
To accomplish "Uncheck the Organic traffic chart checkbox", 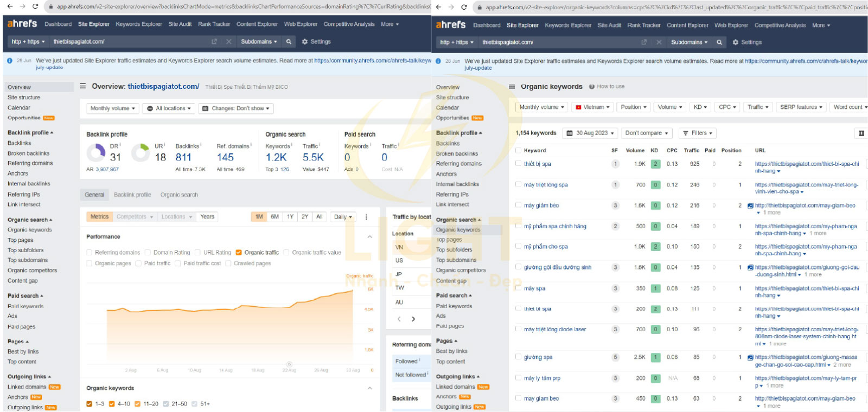I will (239, 253).
